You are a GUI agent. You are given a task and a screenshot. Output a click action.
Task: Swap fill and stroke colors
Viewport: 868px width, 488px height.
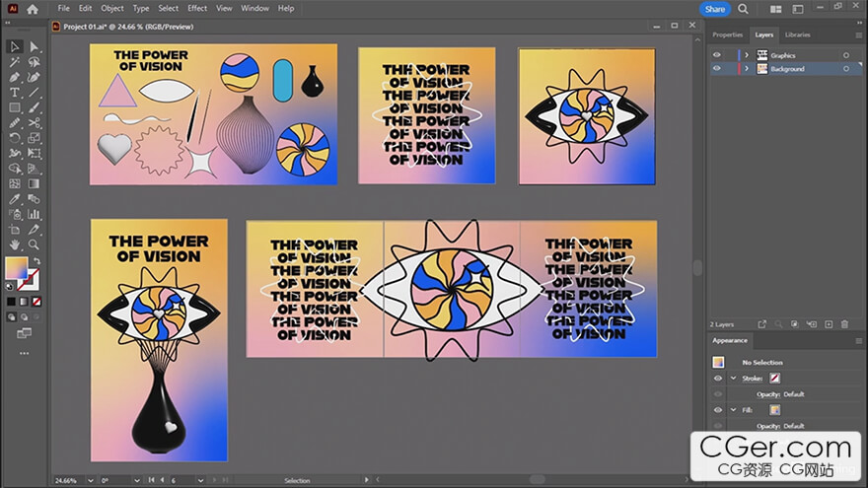click(37, 261)
